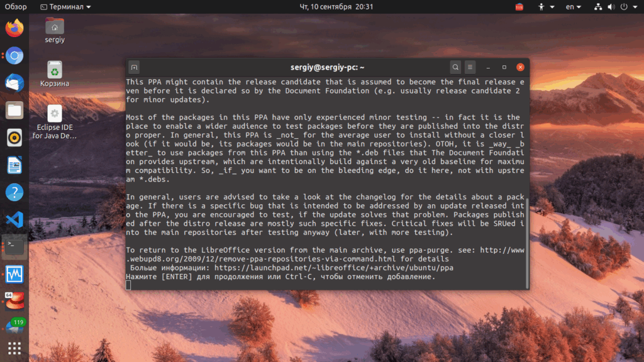Open new tab in terminal window
The height and width of the screenshot is (362, 644).
[135, 67]
